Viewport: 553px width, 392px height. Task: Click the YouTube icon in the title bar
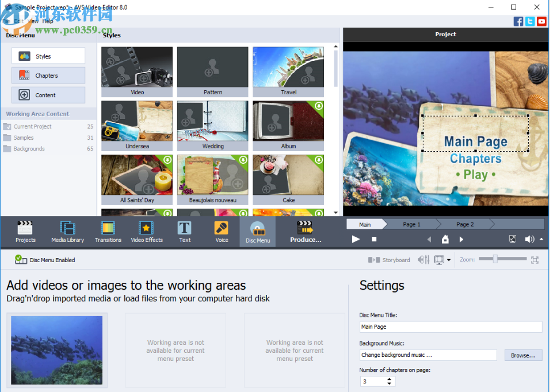pos(541,21)
